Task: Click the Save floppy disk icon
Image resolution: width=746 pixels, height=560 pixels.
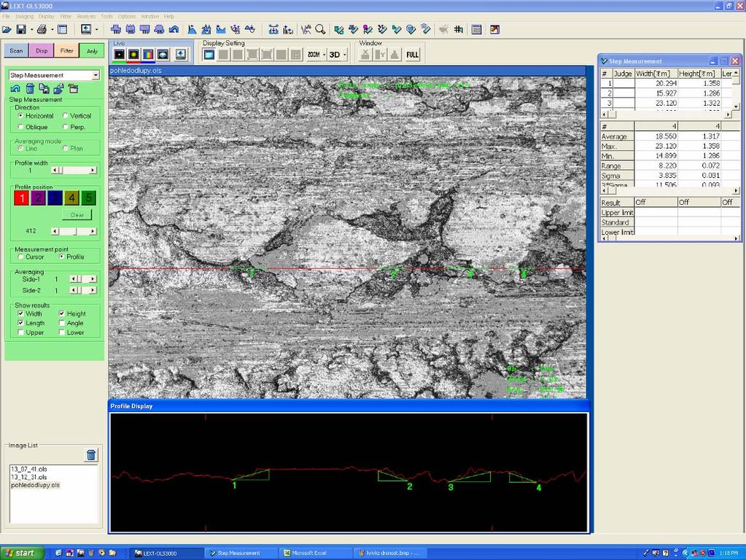Action: 21,29
